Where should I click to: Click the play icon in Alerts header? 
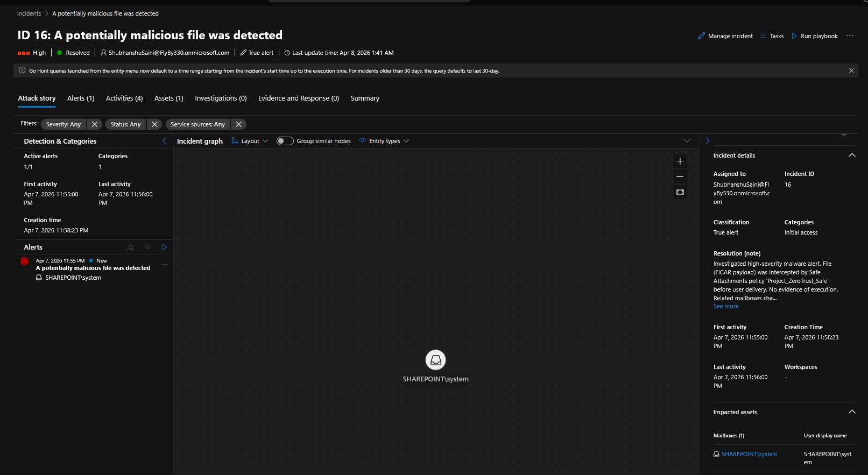[165, 247]
